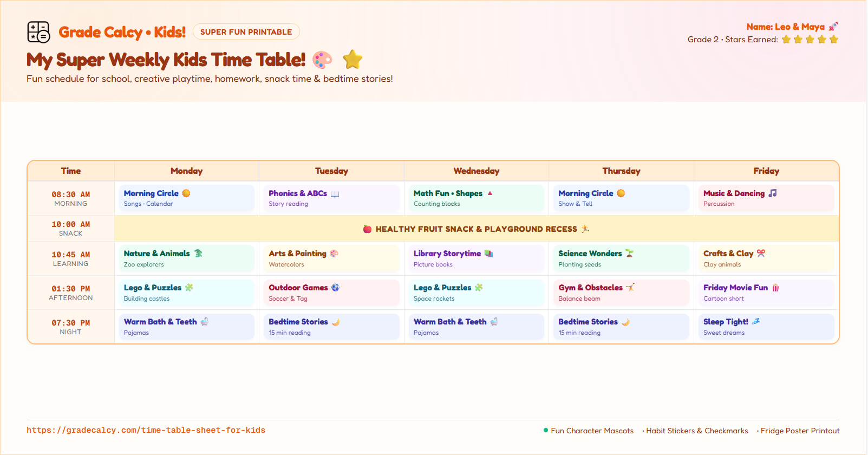868x455 pixels.
Task: Select the Friday column header
Action: tap(766, 171)
